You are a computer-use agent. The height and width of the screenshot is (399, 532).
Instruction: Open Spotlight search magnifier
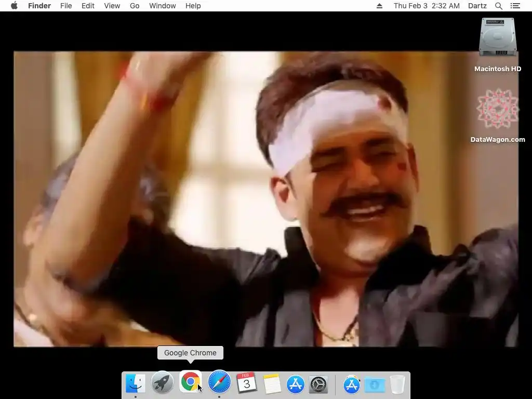(x=498, y=6)
